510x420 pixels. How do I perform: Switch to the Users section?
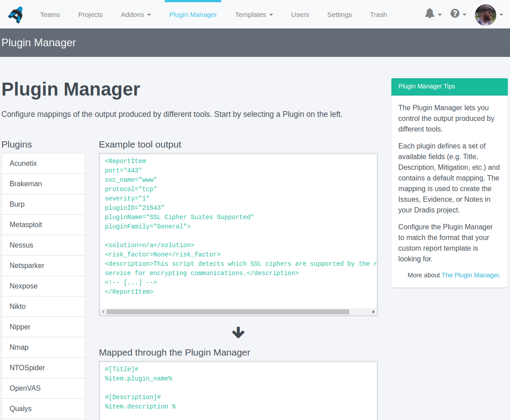coord(300,15)
